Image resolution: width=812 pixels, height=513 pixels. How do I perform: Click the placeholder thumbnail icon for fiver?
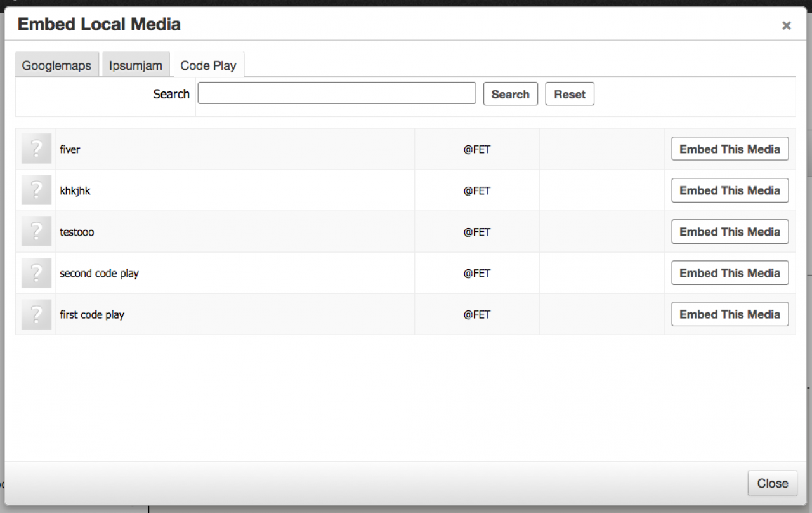[36, 149]
